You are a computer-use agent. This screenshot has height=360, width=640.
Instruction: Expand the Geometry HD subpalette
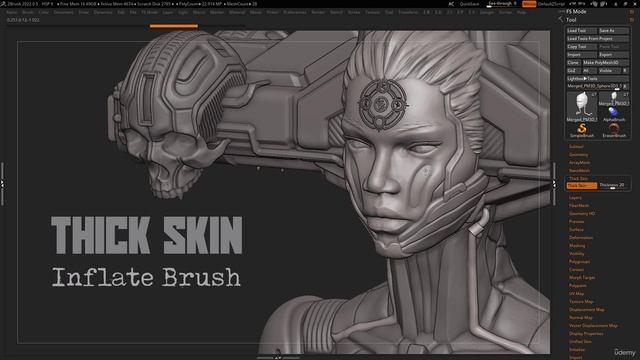(582, 213)
